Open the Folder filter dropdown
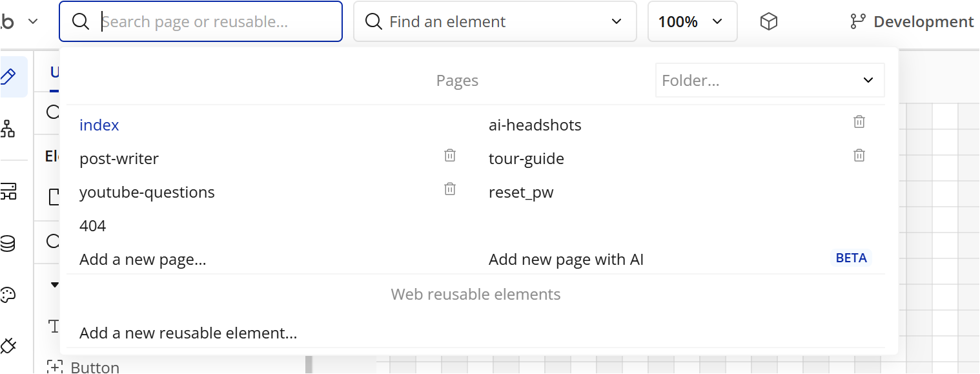Image resolution: width=980 pixels, height=374 pixels. (x=770, y=81)
